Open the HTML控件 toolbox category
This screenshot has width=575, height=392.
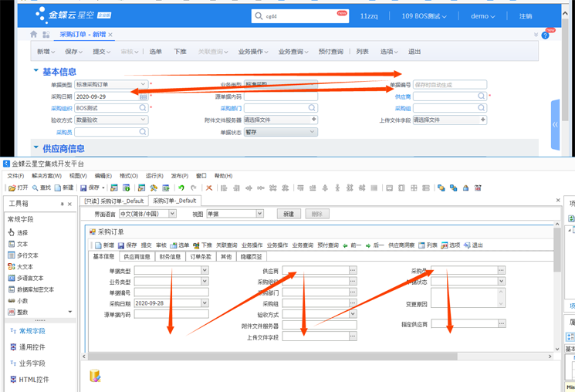(x=29, y=379)
